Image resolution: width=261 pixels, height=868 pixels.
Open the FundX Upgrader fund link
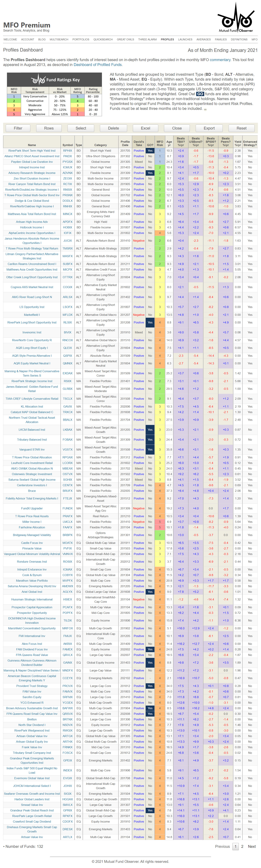pyautogui.click(x=32, y=509)
